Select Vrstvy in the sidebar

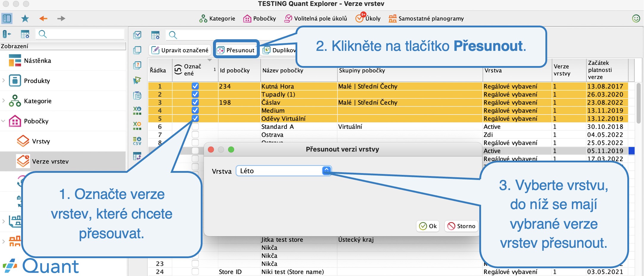41,141
